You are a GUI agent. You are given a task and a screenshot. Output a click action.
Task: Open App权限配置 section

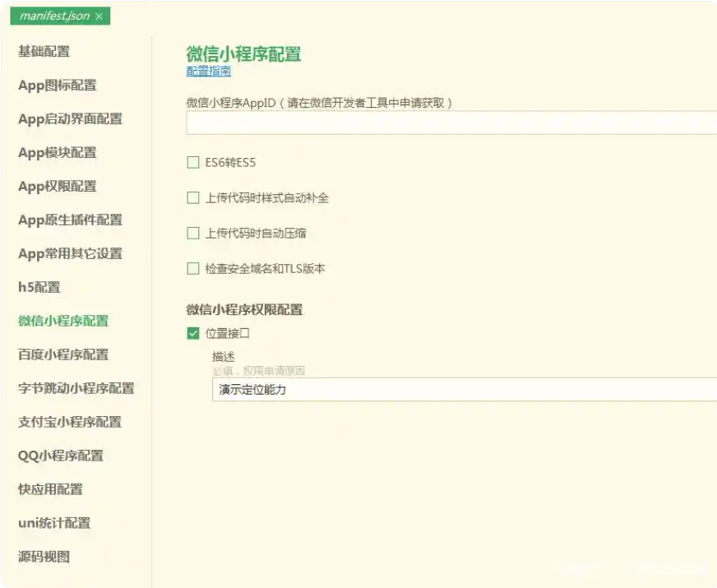click(x=58, y=186)
